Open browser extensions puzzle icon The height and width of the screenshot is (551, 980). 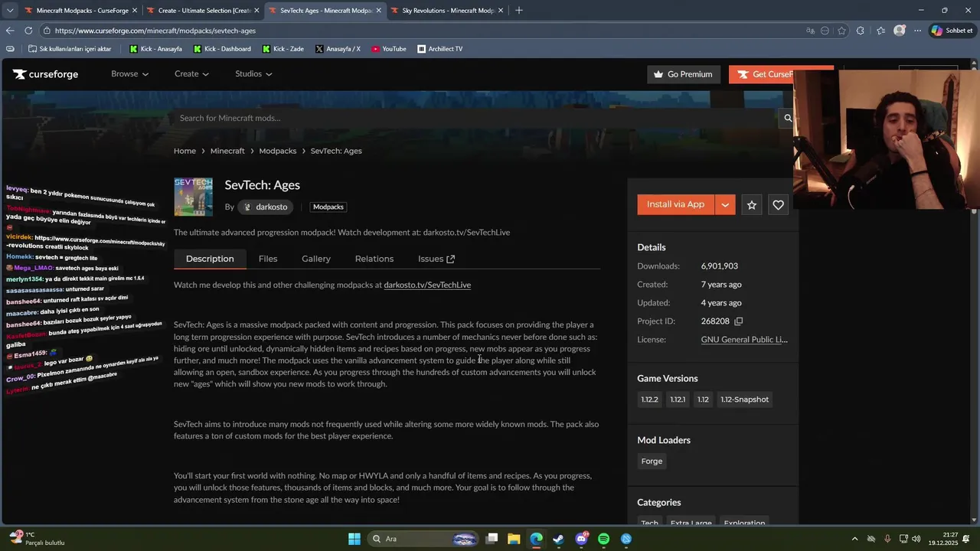pyautogui.click(x=861, y=31)
